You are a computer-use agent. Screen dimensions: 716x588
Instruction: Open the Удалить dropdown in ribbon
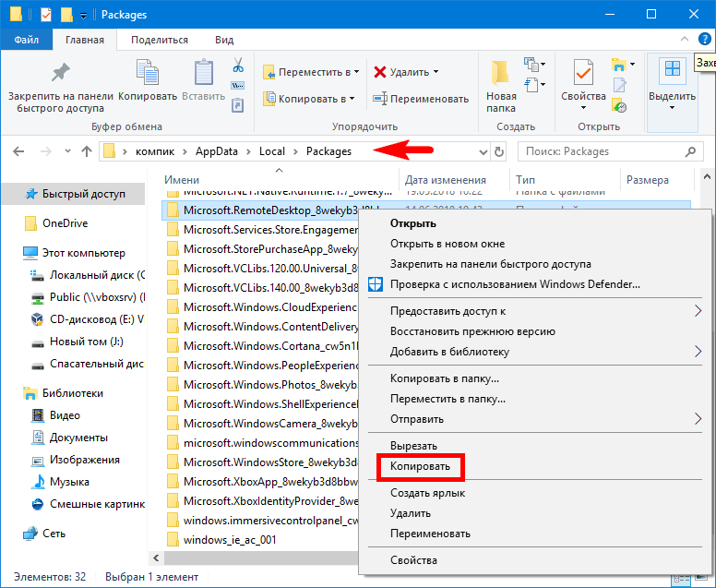436,72
